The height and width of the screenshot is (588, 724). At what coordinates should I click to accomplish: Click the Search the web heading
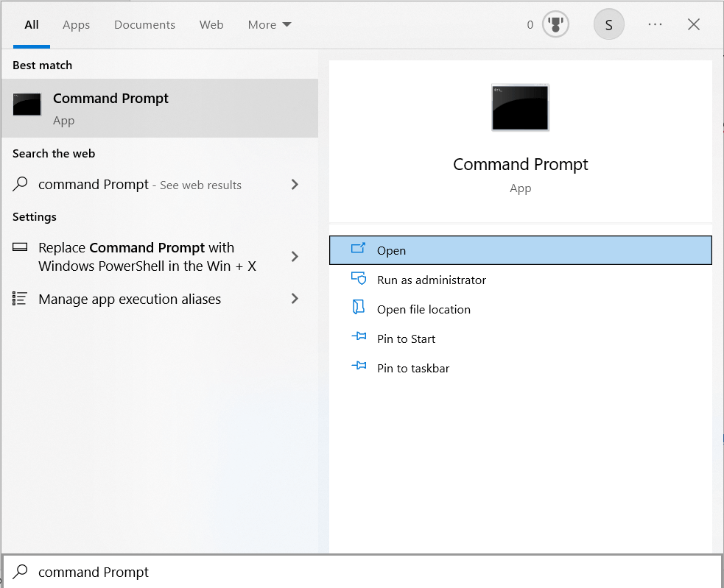[x=54, y=154]
